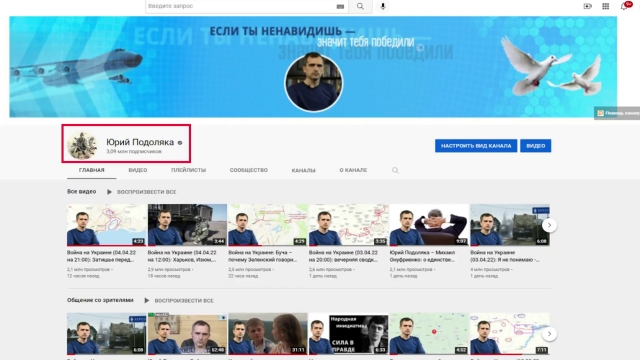The height and width of the screenshot is (360, 640).
Task: Click the small channel avatar beside the name
Action: (82, 145)
